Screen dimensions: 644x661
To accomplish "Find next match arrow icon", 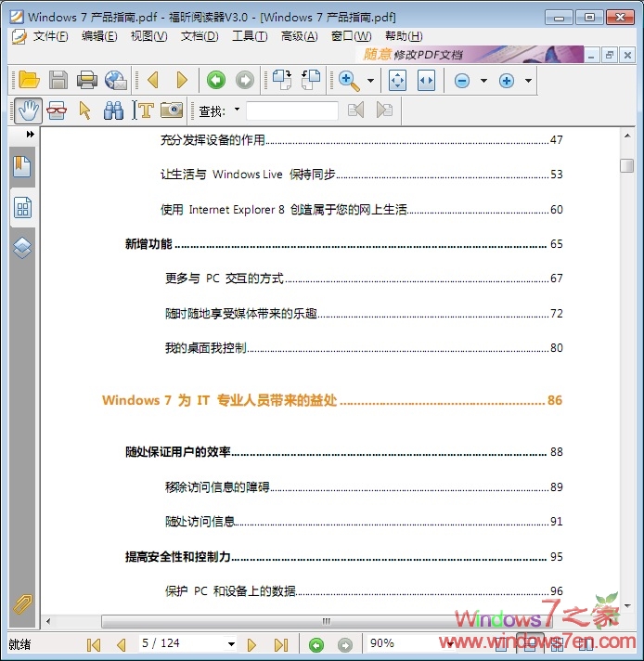I will 384,110.
